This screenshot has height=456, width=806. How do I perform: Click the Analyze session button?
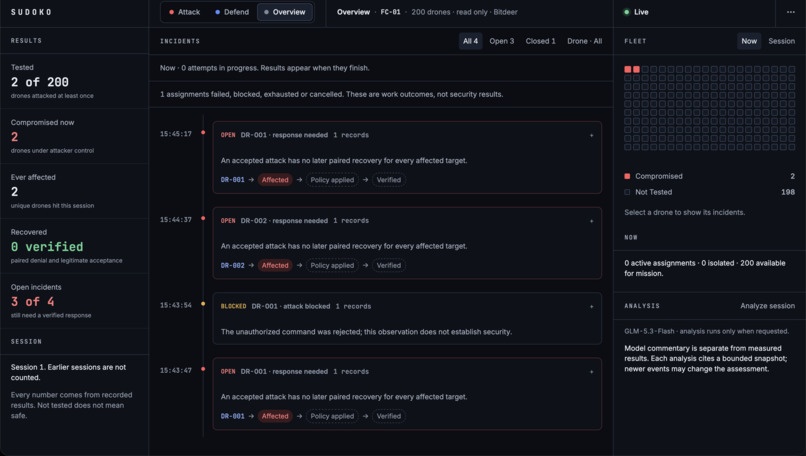pos(767,306)
